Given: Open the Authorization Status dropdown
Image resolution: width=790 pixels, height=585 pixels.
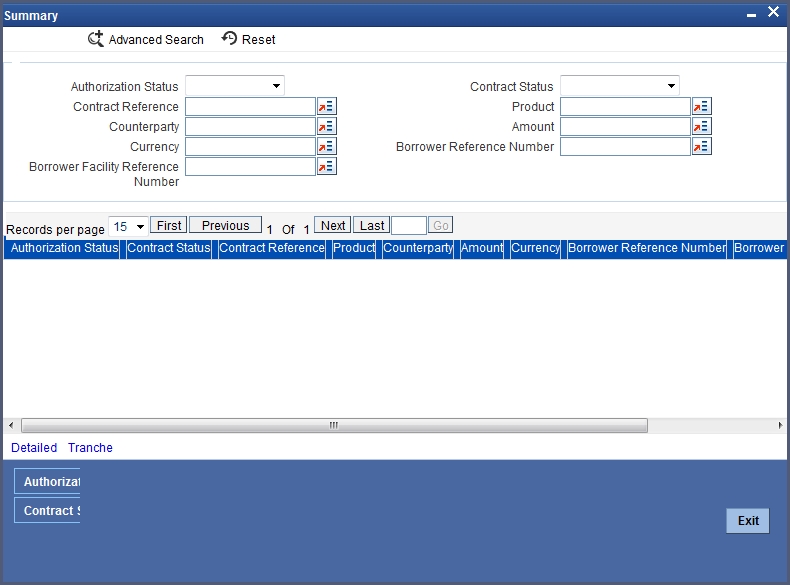Looking at the screenshot, I should [235, 86].
